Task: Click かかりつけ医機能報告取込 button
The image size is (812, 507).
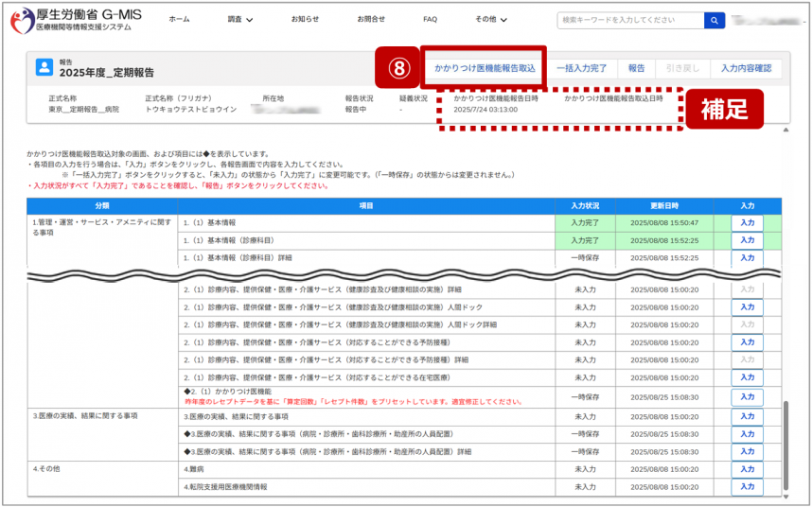Action: (484, 68)
